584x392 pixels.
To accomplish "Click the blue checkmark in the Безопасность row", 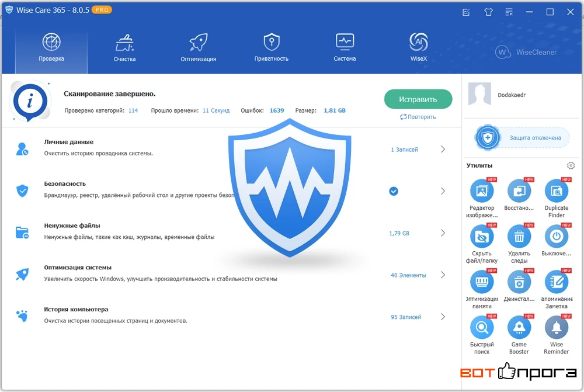I will pyautogui.click(x=394, y=191).
